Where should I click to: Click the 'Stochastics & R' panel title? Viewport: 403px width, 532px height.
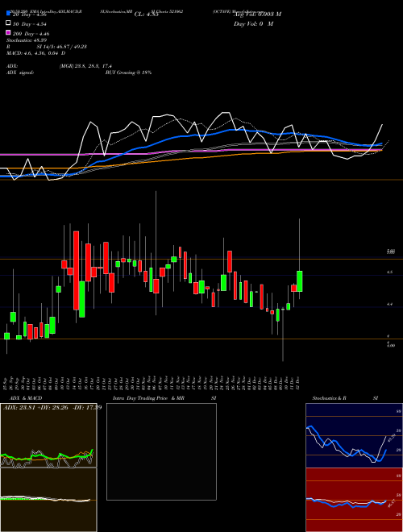329,398
